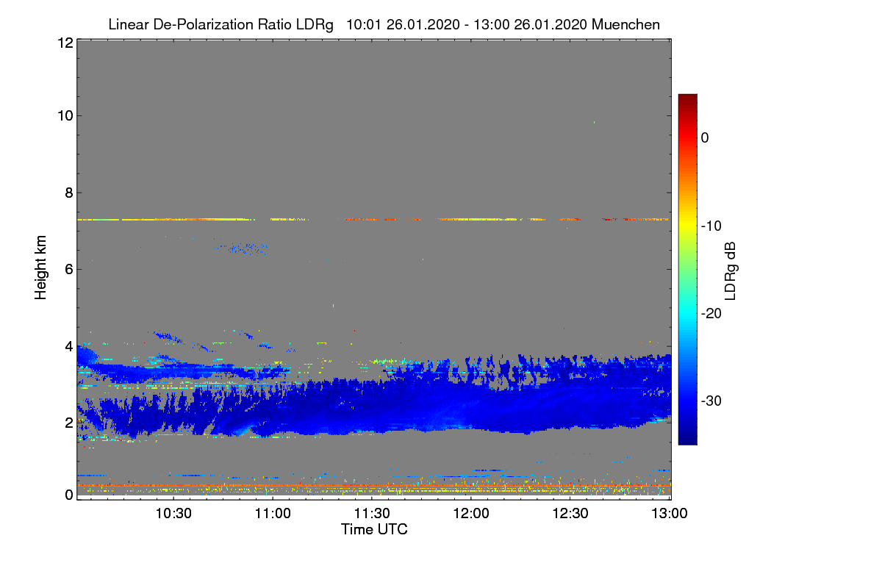
Task: Click the height tick label 10
Action: (64, 116)
